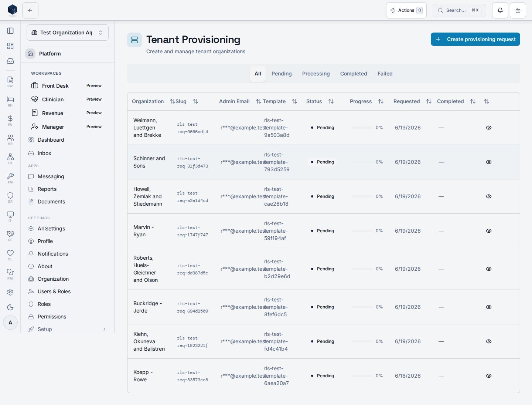532x405 pixels.
Task: Open the FW rail icon
Action: pyautogui.click(x=10, y=82)
